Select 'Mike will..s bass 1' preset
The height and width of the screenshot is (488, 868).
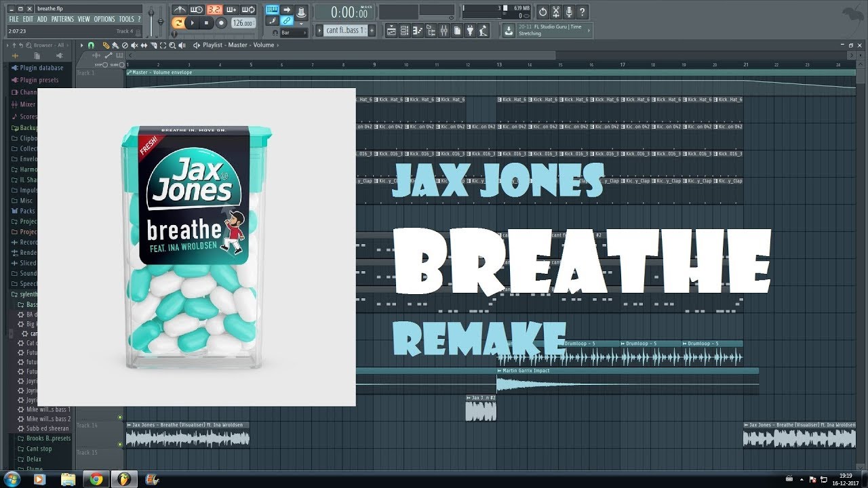tap(44, 409)
